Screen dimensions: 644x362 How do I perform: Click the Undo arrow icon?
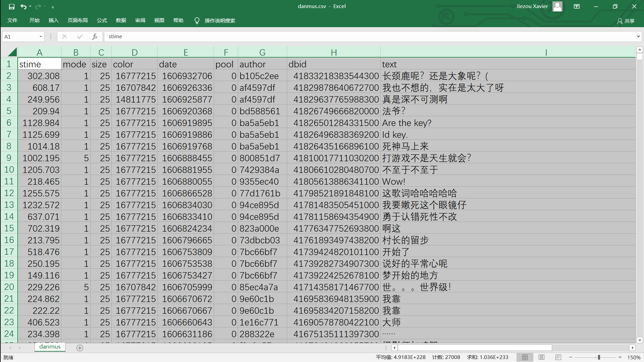(23, 6)
